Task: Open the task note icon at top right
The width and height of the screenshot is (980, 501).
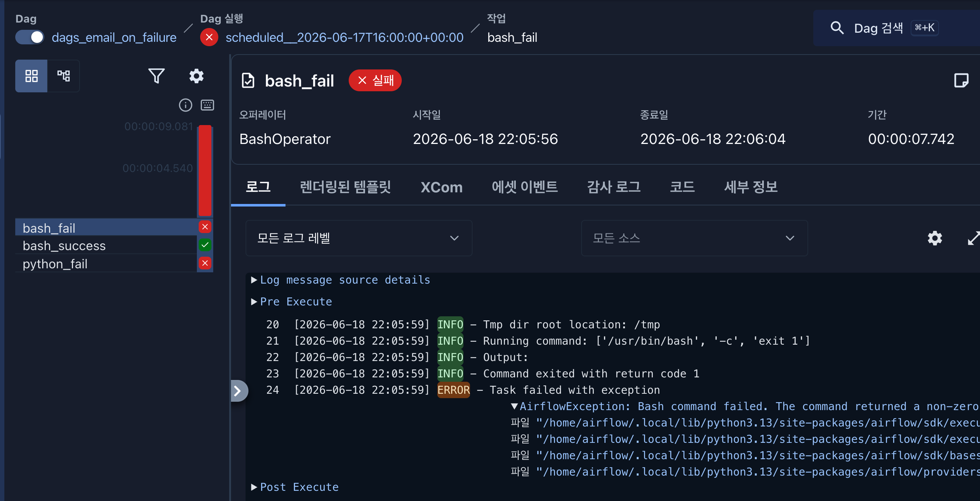Action: pyautogui.click(x=961, y=80)
